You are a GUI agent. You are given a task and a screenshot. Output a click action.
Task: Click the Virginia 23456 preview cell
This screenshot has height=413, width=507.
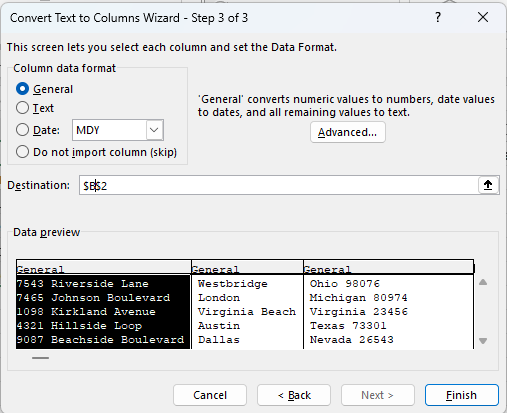pos(359,312)
